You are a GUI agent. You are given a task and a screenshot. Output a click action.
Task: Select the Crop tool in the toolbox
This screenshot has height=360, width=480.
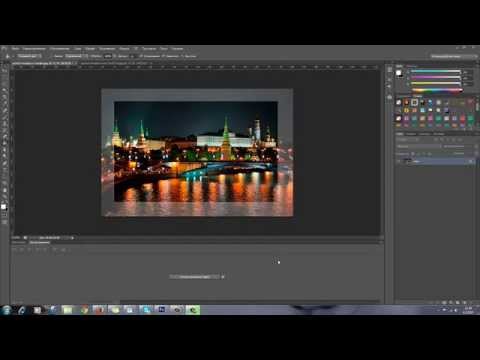click(5, 97)
